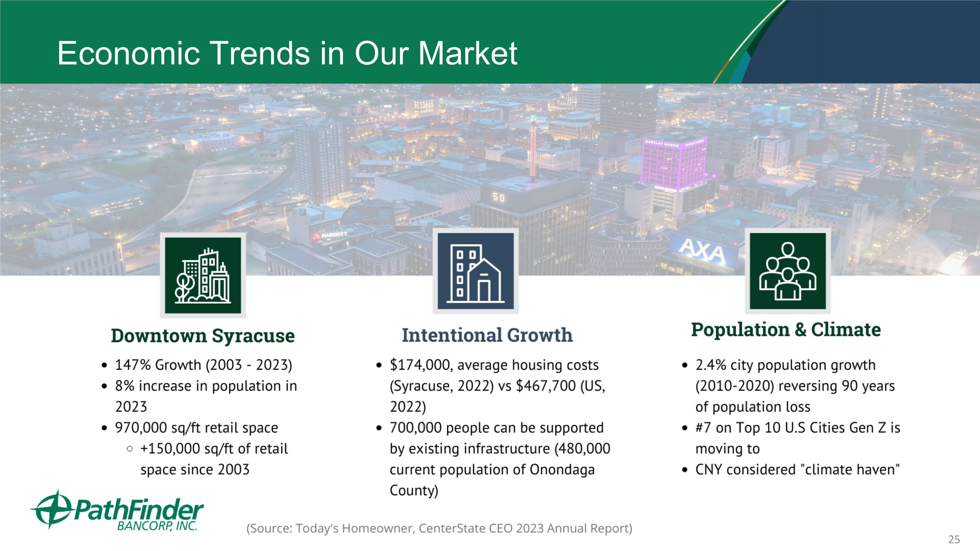Click the 'CNY considered climate haven' bullet
The width and height of the screenshot is (980, 551).
[x=797, y=470]
